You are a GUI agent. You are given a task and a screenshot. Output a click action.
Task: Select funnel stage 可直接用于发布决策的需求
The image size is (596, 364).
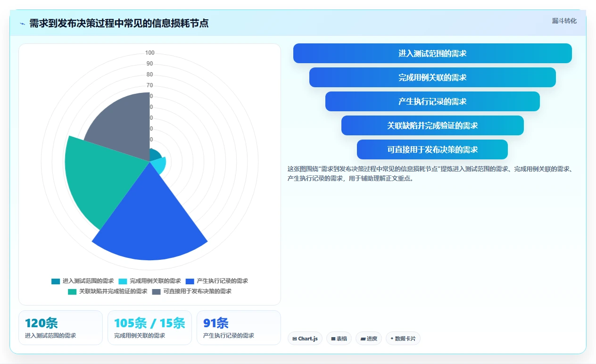[x=432, y=149]
